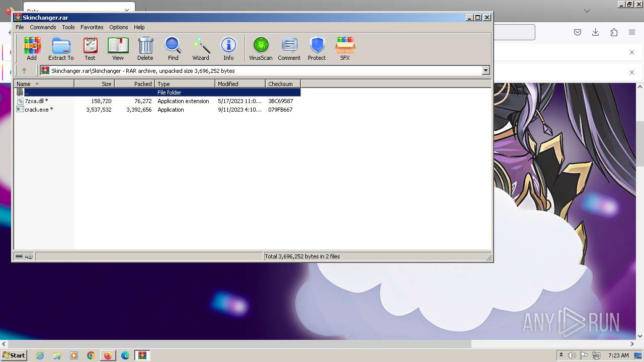
Task: Click the 7zxa.dll file icon
Action: click(x=20, y=101)
